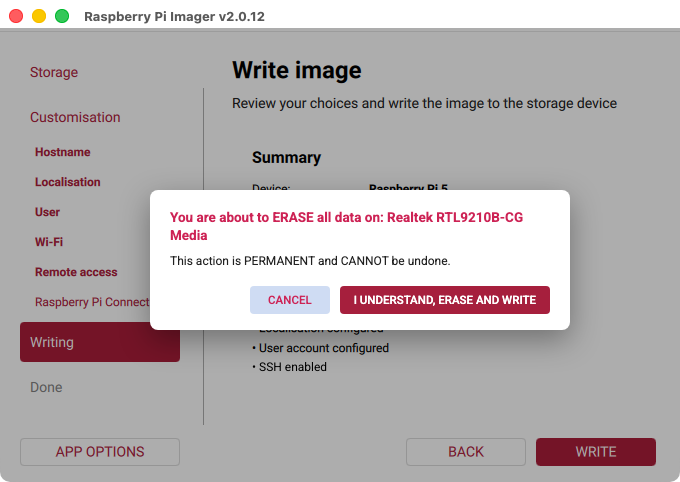The height and width of the screenshot is (482, 680).
Task: Open Customisation step in sidebar
Action: click(x=75, y=117)
